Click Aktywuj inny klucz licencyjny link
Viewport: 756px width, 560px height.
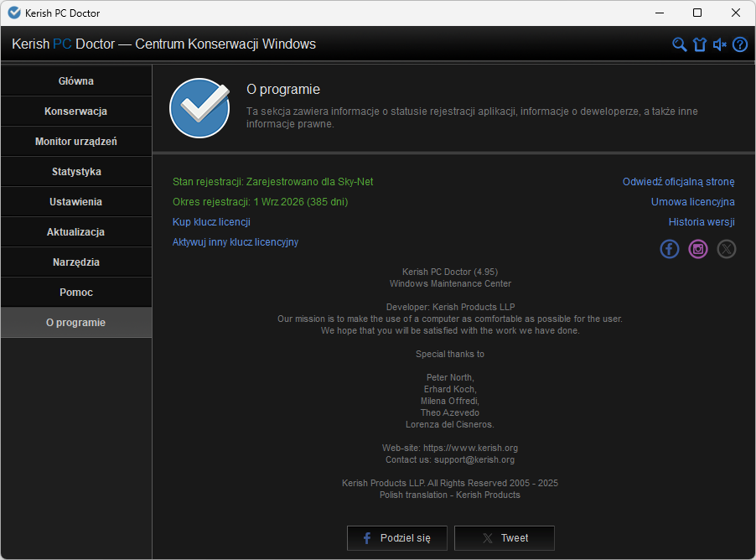pos(236,242)
